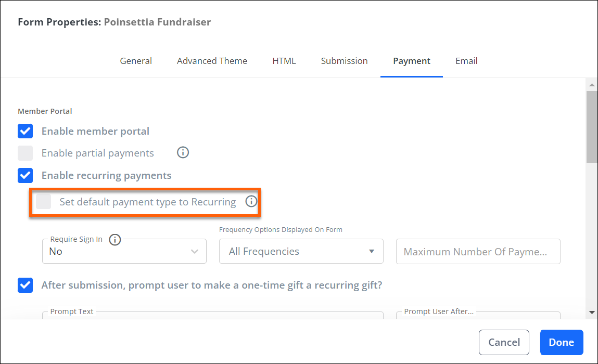
Task: Click the Cancel button
Action: (504, 342)
